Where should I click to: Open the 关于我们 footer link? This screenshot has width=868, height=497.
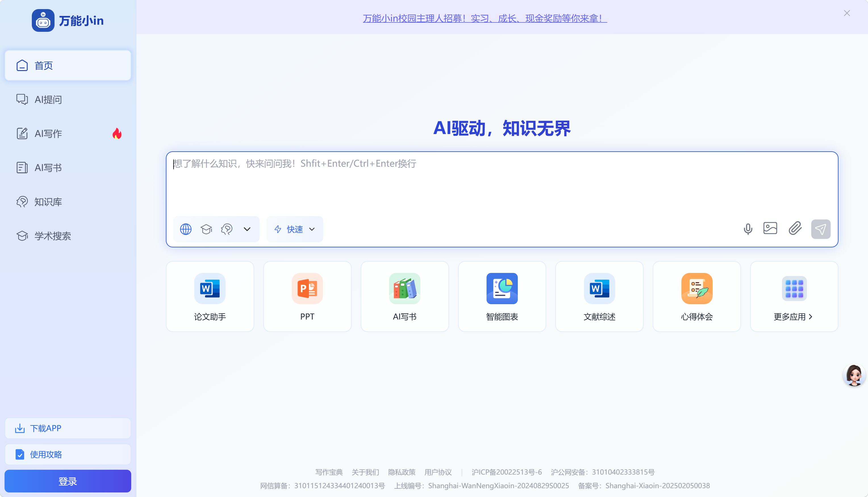point(365,472)
